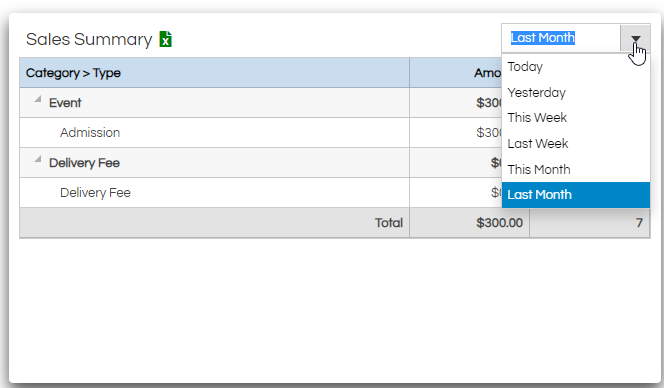Collapse the Delivery Fee category triangle

38,160
